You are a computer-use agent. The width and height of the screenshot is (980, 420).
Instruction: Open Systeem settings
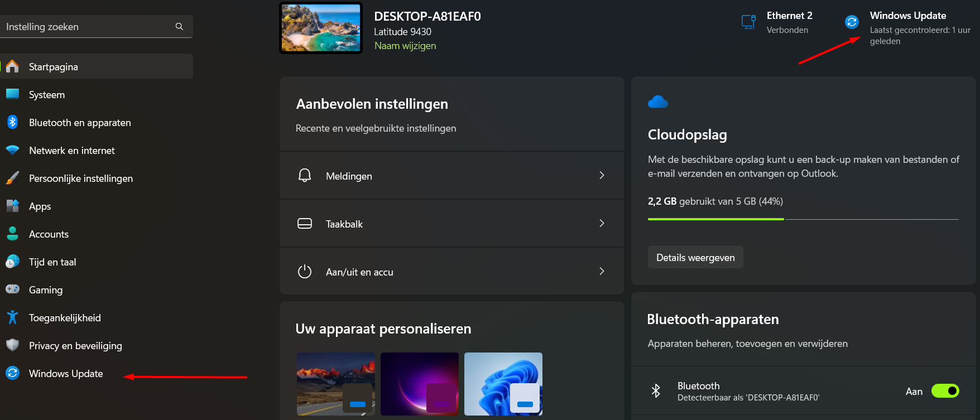(x=97, y=94)
